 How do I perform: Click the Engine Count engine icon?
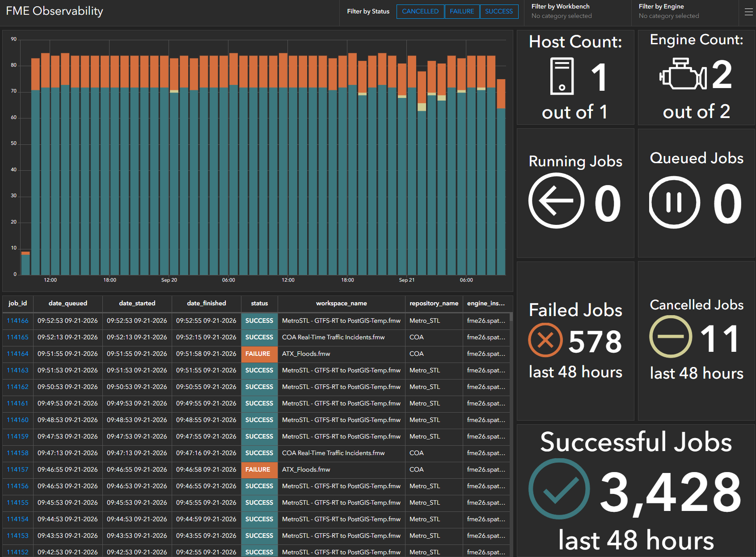point(683,74)
